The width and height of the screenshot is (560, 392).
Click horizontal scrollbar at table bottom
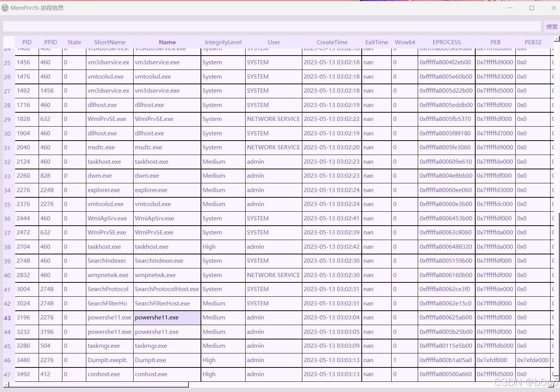99,384
